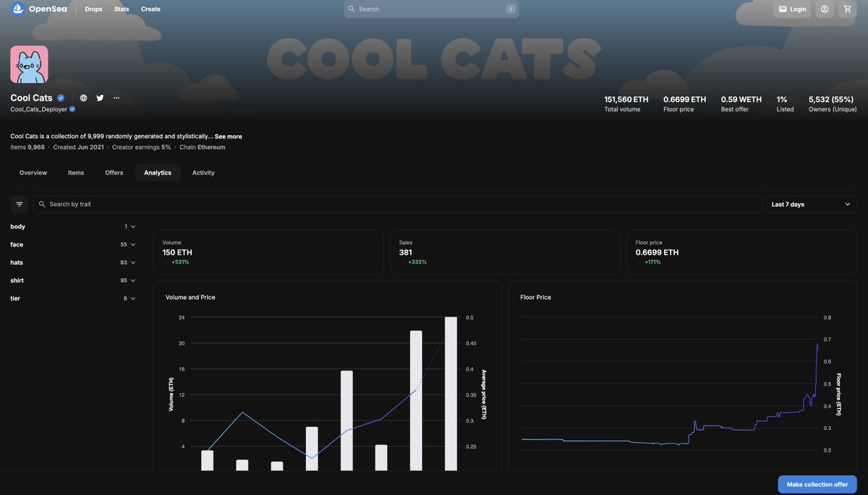
Task: Click the See more description link
Action: [x=229, y=136]
